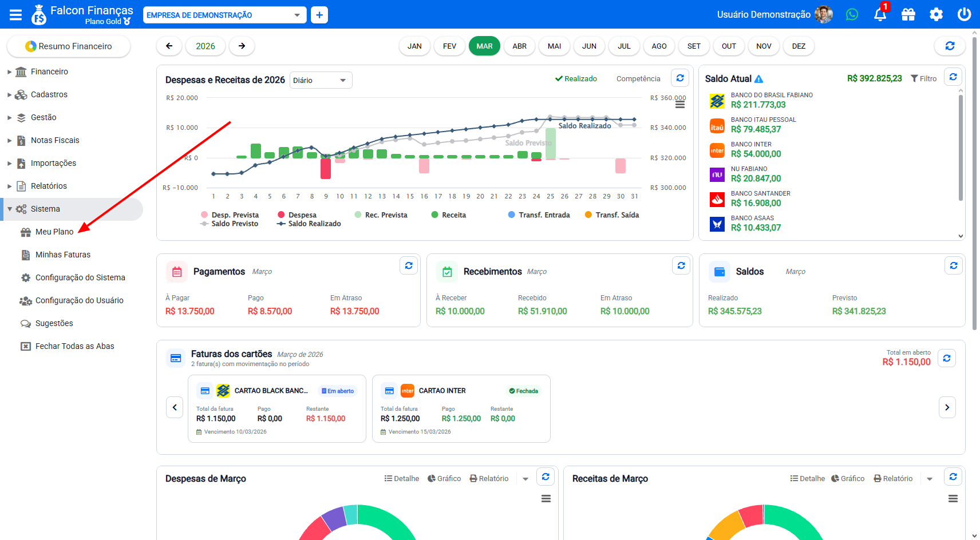Image resolution: width=980 pixels, height=540 pixels.
Task: Click the add company plus button
Action: click(319, 15)
